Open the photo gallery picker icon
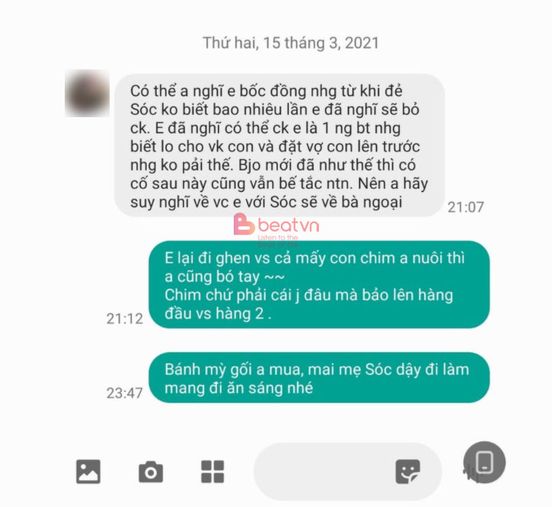This screenshot has height=507, width=552. 88,471
